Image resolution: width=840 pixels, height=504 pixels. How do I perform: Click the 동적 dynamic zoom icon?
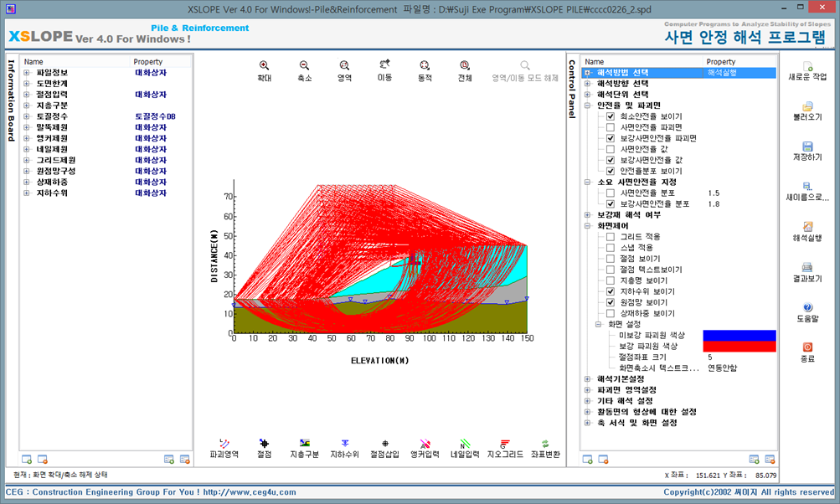tap(425, 65)
